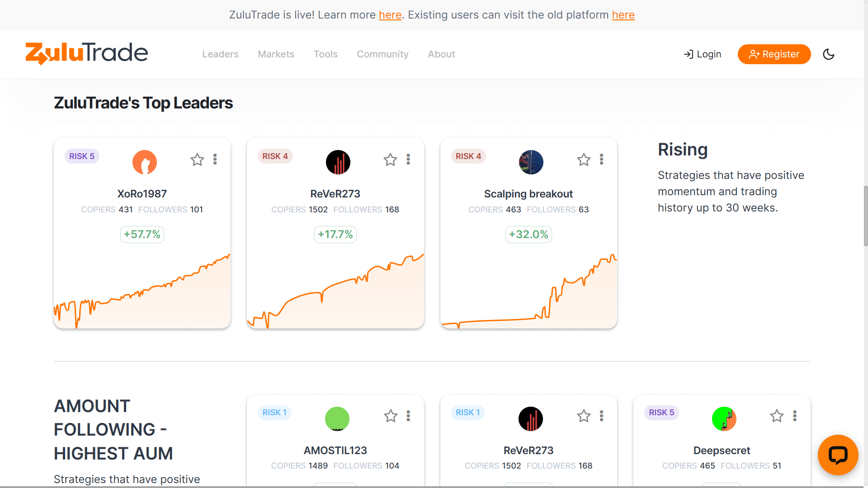The width and height of the screenshot is (868, 488).
Task: Favorite the Deepsecret leader
Action: [x=777, y=416]
